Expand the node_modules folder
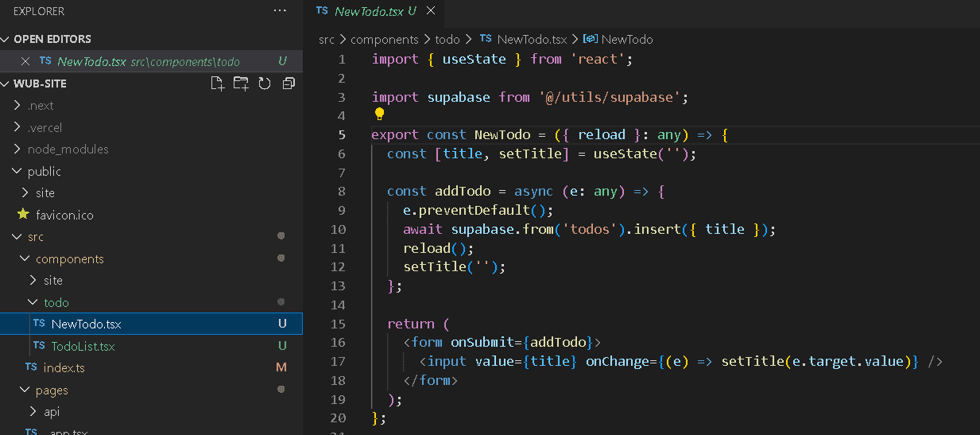 (68, 150)
